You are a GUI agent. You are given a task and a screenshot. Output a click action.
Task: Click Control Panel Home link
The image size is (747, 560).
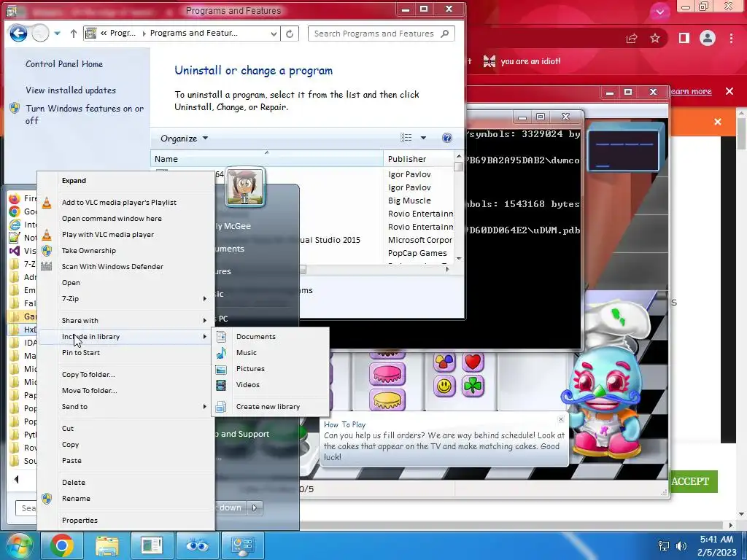click(x=64, y=64)
